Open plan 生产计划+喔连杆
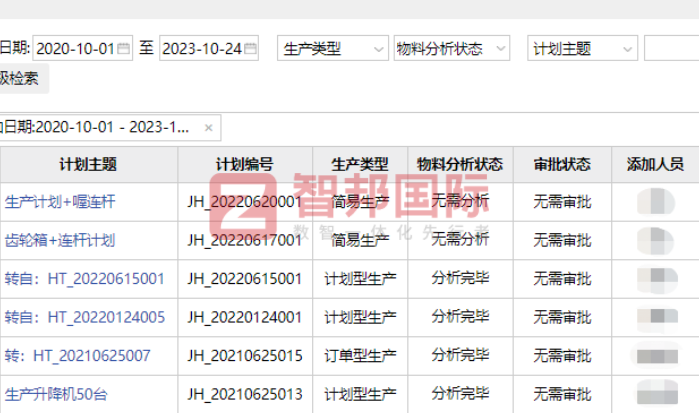 (60, 202)
